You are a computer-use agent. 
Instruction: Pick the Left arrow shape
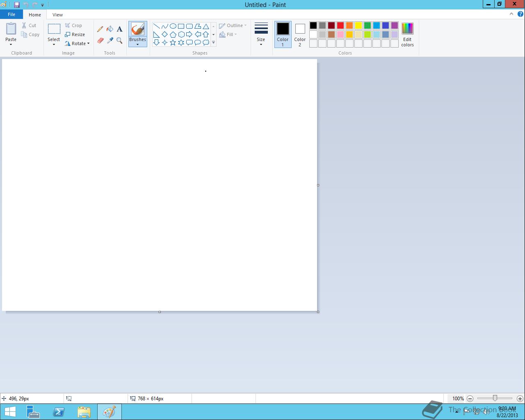click(x=197, y=34)
